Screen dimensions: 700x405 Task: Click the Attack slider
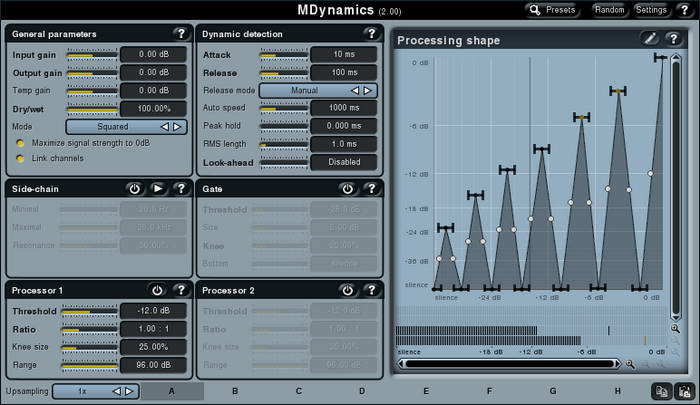284,55
